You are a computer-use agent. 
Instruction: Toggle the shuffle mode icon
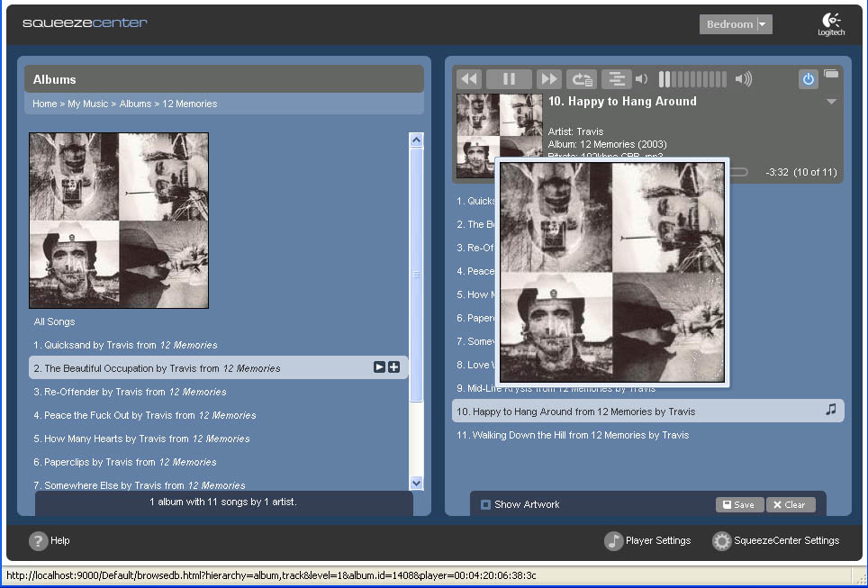(616, 79)
